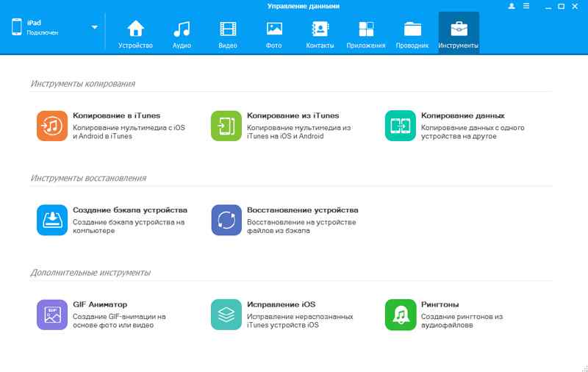This screenshot has height=372, width=588.
Task: Open the Видео film strip icon
Action: tap(228, 29)
